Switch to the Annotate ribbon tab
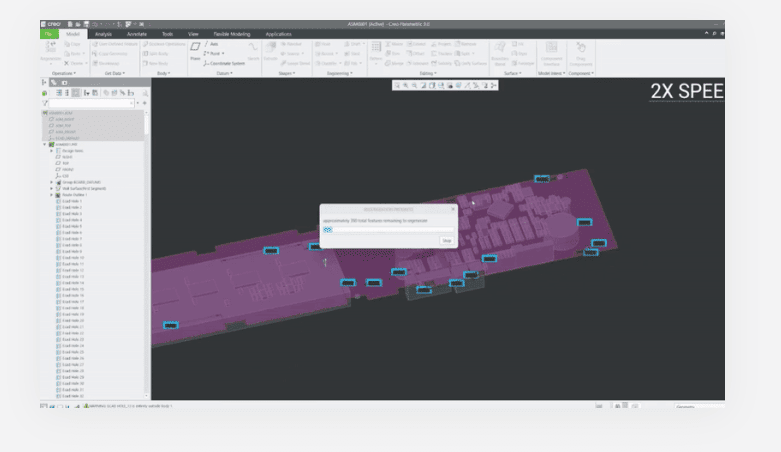Image resolution: width=781 pixels, height=452 pixels. click(x=136, y=34)
